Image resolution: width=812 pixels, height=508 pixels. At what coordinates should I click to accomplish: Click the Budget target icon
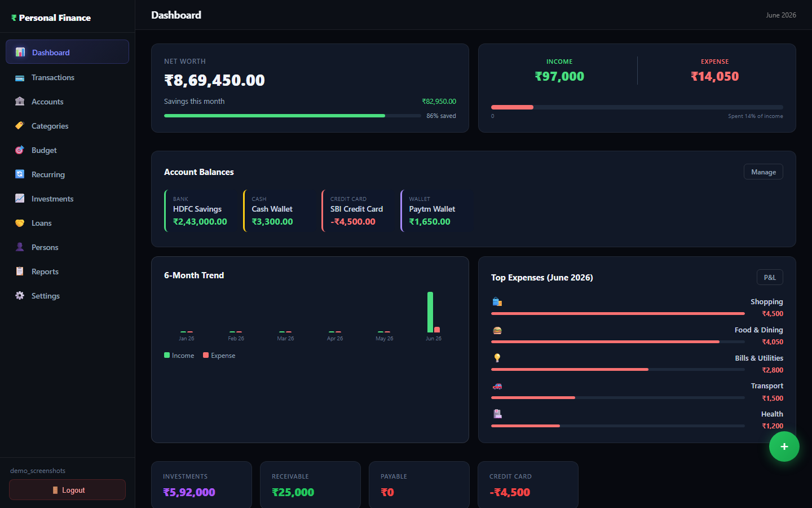(x=20, y=150)
